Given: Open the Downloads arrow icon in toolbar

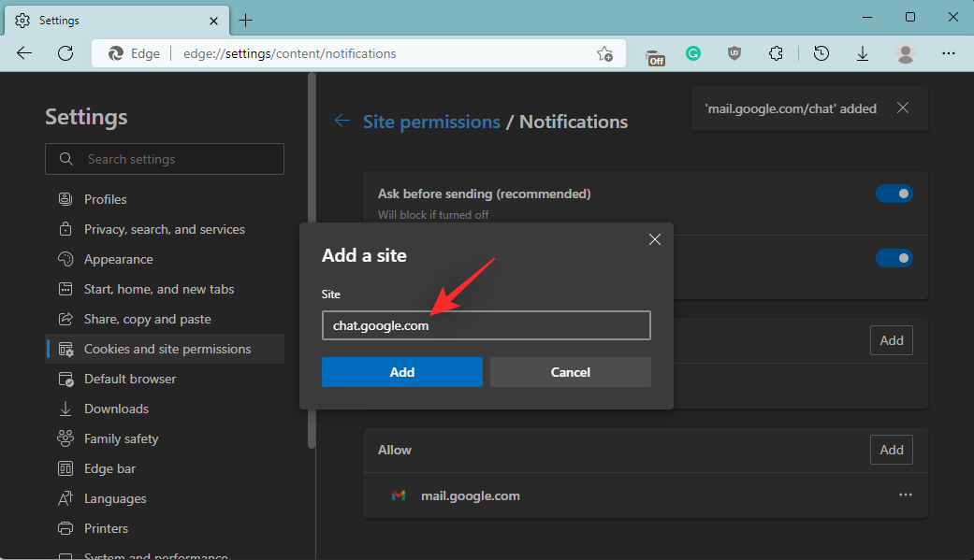Looking at the screenshot, I should pos(863,54).
